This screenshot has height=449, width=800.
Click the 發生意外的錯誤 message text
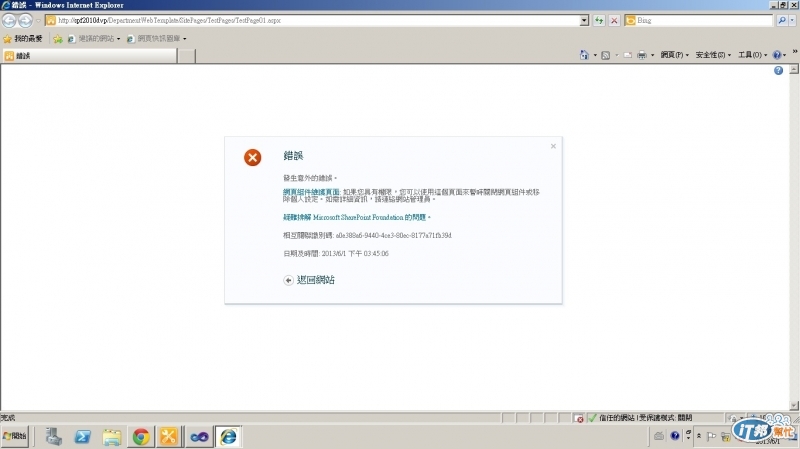click(x=310, y=178)
